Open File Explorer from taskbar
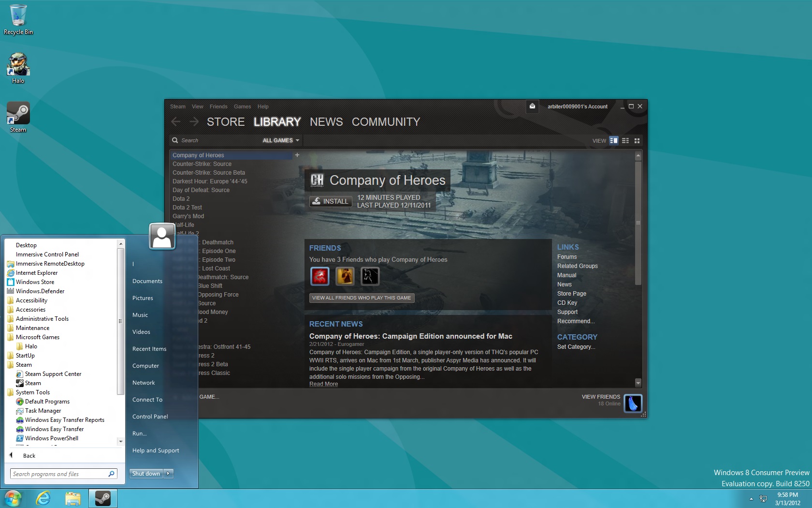The width and height of the screenshot is (812, 508). (73, 498)
